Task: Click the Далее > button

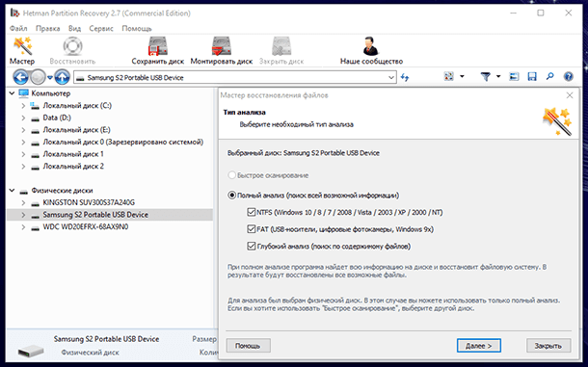Action: [479, 346]
